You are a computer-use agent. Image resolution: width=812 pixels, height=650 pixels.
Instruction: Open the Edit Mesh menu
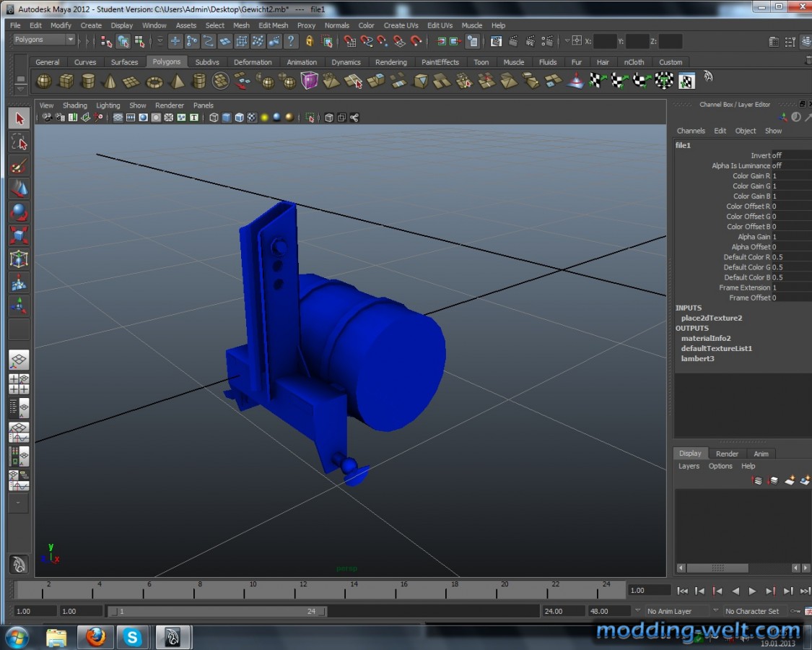273,25
